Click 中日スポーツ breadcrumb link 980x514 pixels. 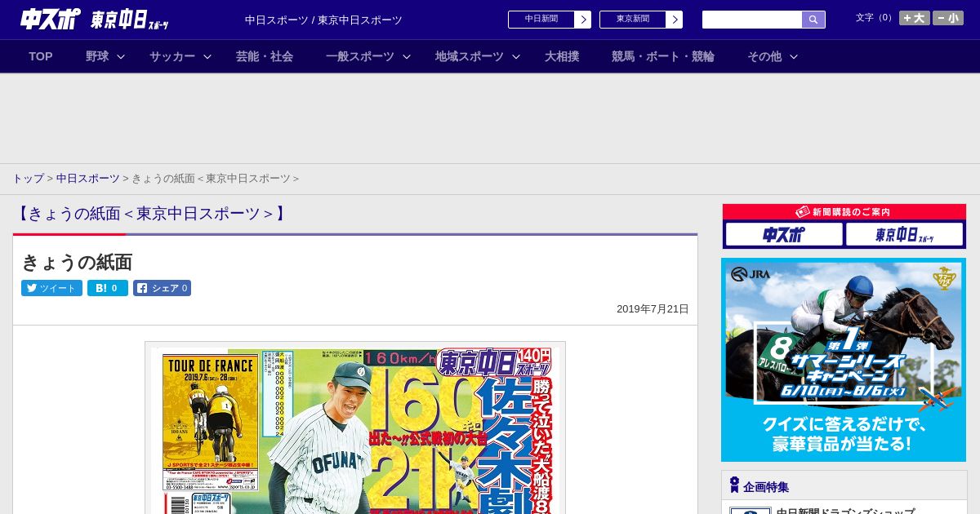[88, 178]
